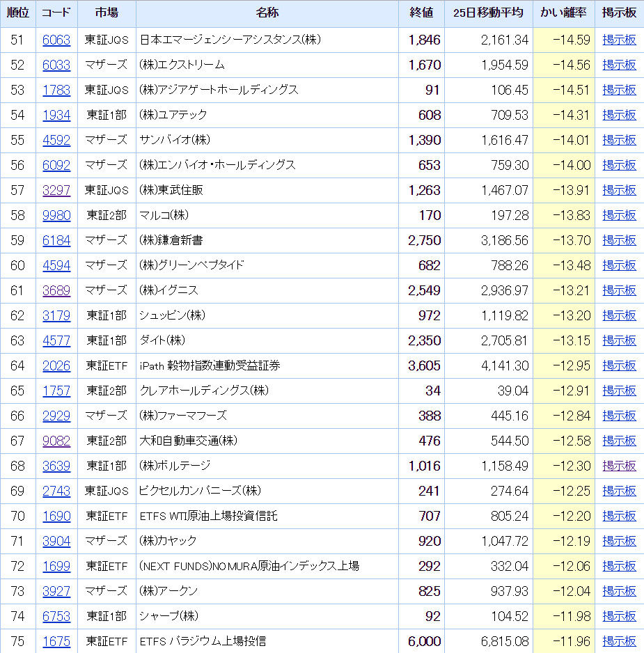Open stock code 1699 link
The height and width of the screenshot is (653, 644).
point(56,566)
